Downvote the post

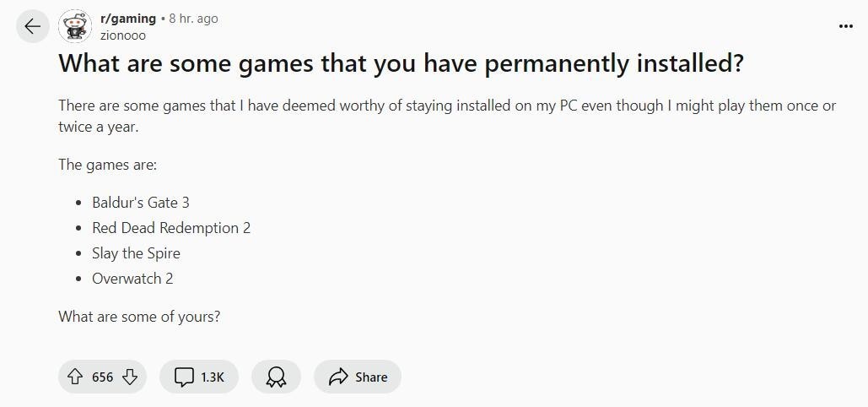130,377
